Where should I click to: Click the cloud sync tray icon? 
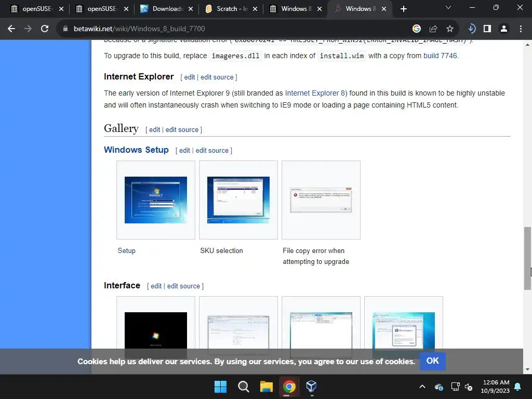pyautogui.click(x=438, y=387)
